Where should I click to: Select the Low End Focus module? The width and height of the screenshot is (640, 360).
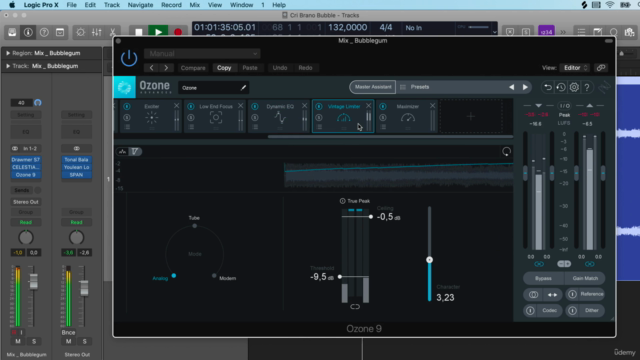pos(216,117)
